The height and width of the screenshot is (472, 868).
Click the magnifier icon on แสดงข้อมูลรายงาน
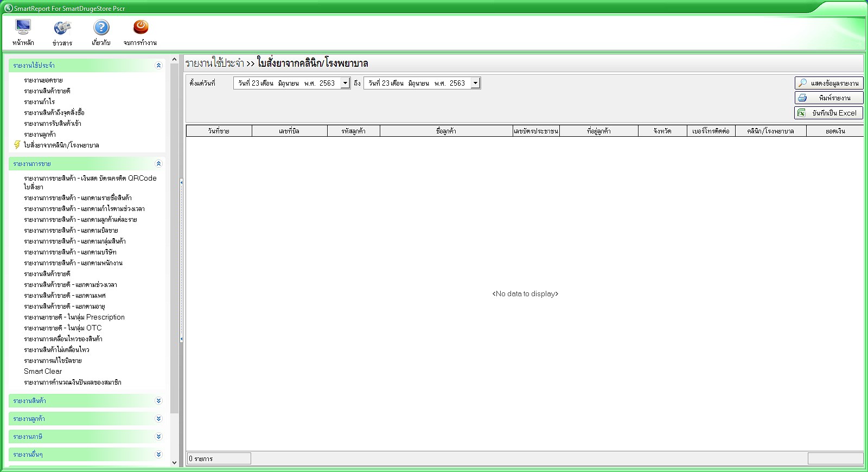click(x=802, y=83)
